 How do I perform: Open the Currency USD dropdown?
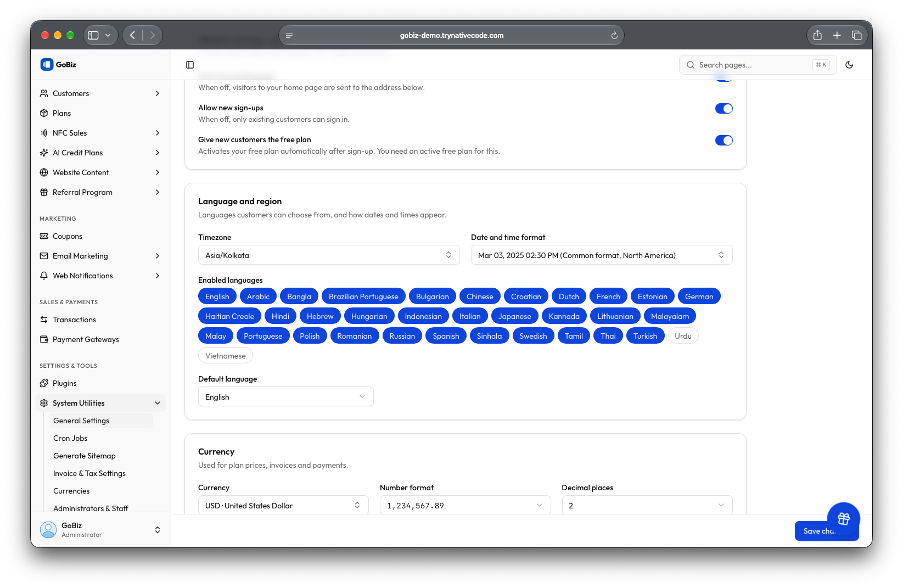click(283, 506)
